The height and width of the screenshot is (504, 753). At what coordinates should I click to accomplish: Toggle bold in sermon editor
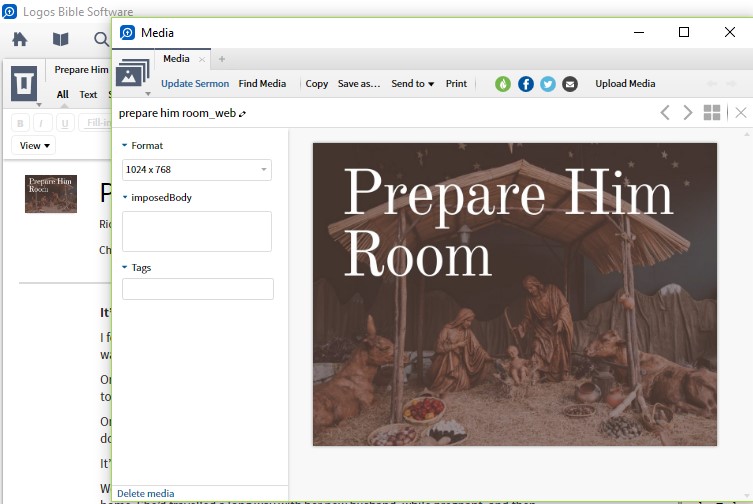click(x=20, y=123)
